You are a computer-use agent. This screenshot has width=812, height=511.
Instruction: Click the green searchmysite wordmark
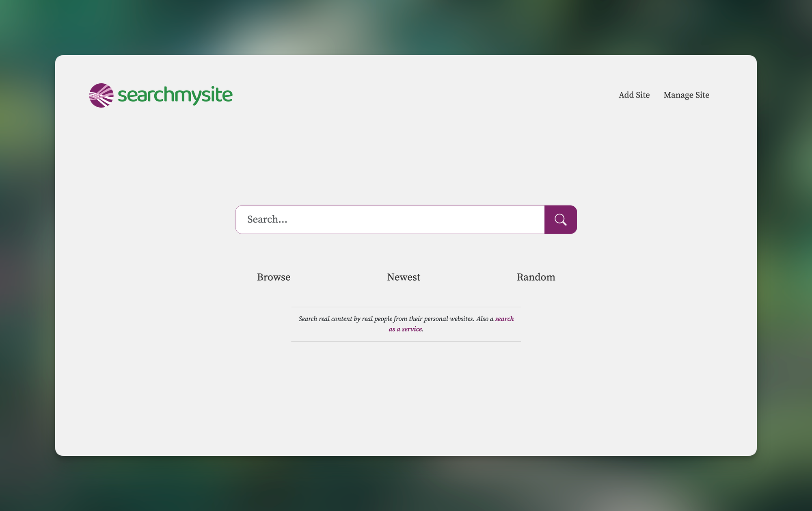click(175, 95)
